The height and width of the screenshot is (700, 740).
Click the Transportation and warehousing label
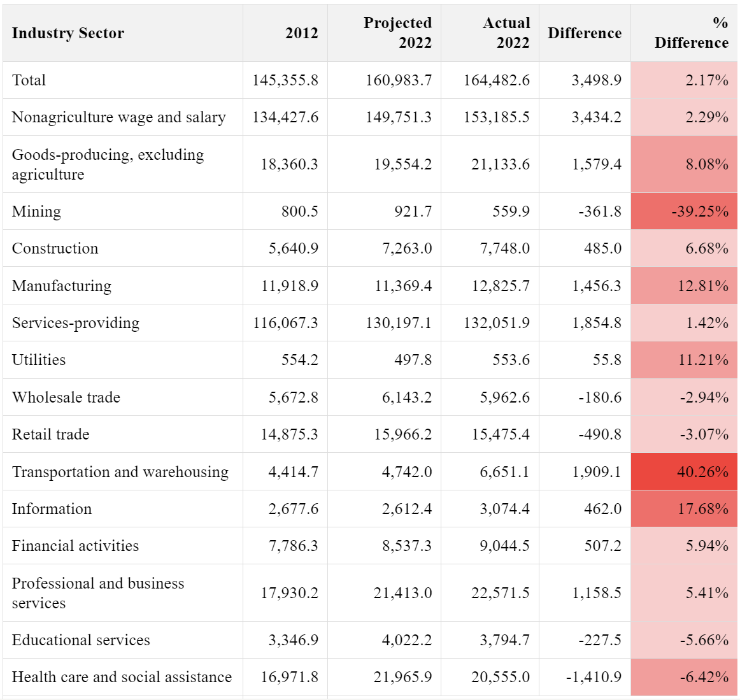pyautogui.click(x=120, y=472)
